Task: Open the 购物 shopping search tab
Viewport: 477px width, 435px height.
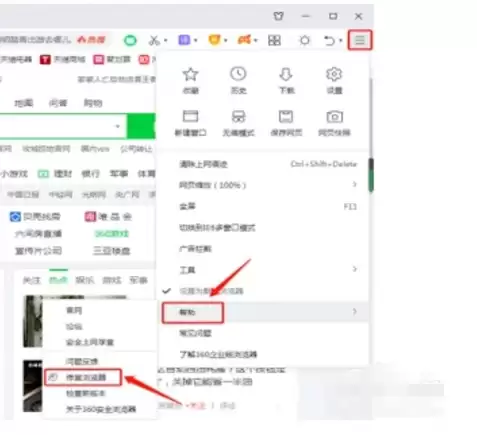Action: 93,103
